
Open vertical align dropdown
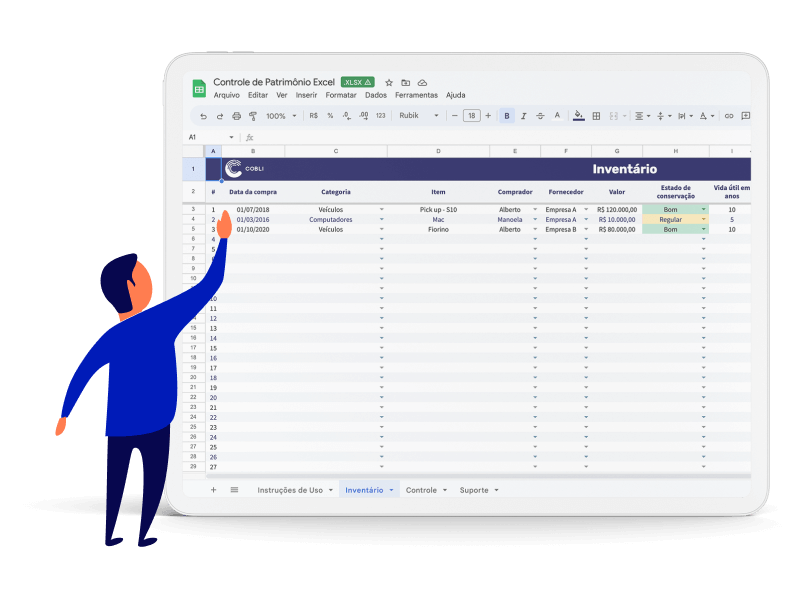tap(664, 116)
